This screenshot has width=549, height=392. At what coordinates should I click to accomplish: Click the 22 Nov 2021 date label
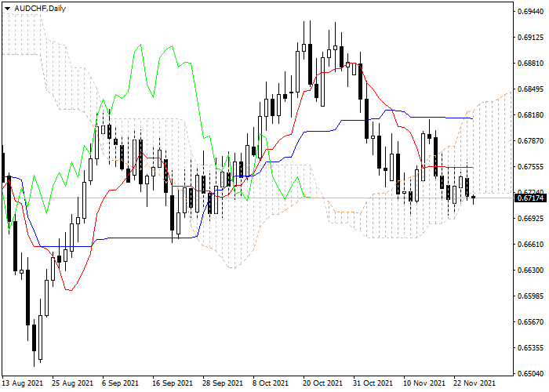474,383
